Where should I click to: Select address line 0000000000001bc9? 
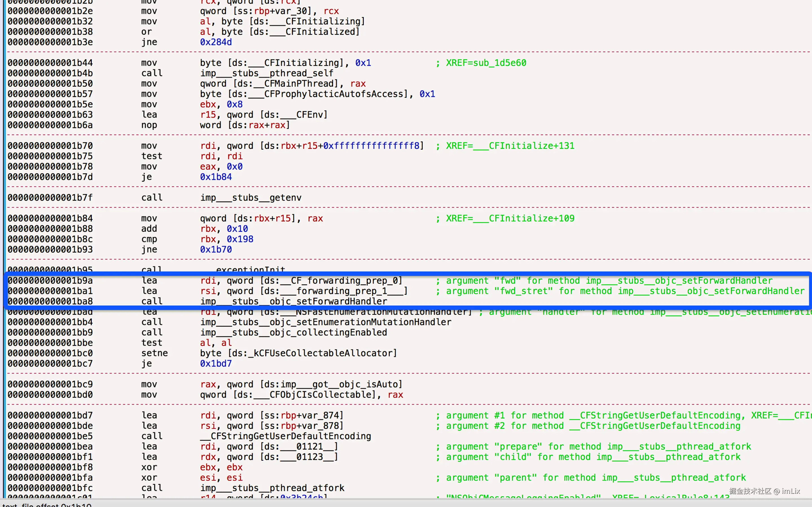50,384
